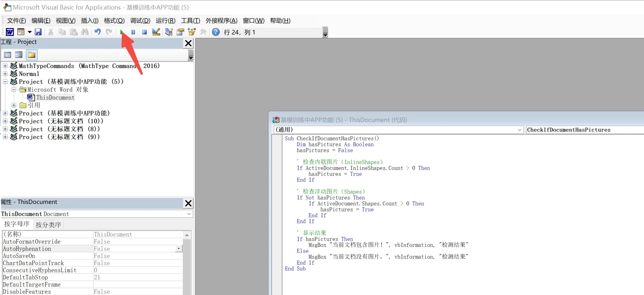
Task: Select the DefaultTabStop property row
Action: [x=92, y=277]
